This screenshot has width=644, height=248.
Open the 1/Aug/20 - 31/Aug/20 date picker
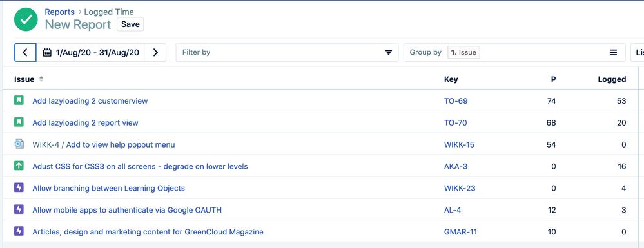(x=90, y=53)
